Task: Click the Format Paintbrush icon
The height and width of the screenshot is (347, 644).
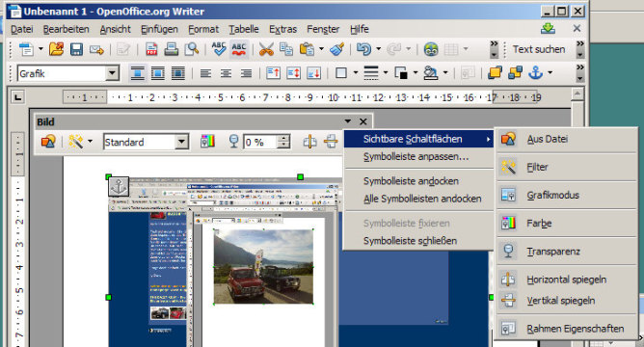Action: 336,49
